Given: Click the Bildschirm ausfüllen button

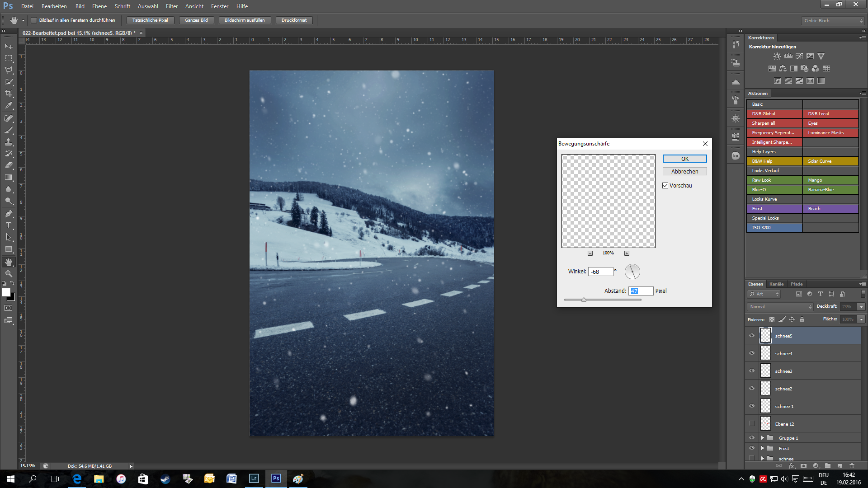Looking at the screenshot, I should pos(245,20).
